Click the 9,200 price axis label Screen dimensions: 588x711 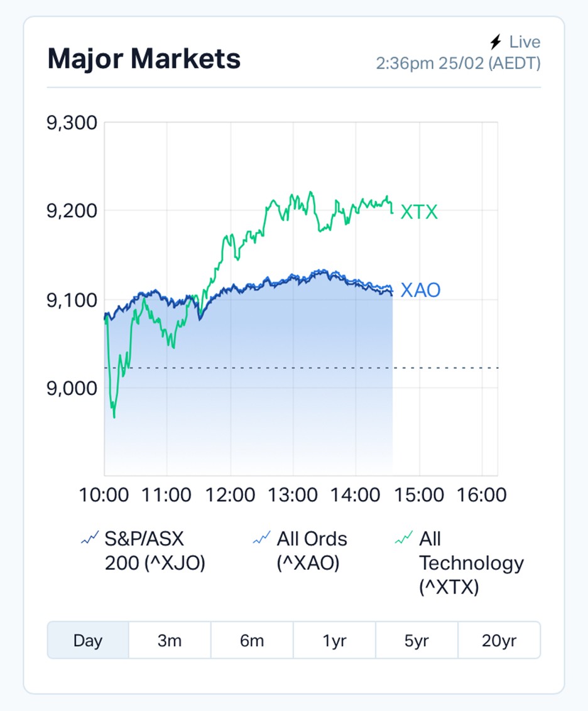pyautogui.click(x=72, y=210)
